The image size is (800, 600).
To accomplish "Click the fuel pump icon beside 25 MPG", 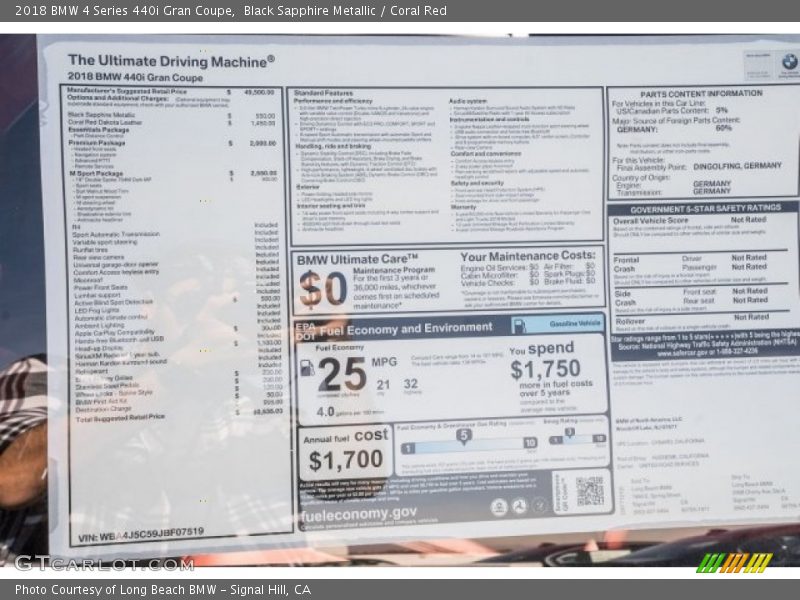I will click(307, 368).
